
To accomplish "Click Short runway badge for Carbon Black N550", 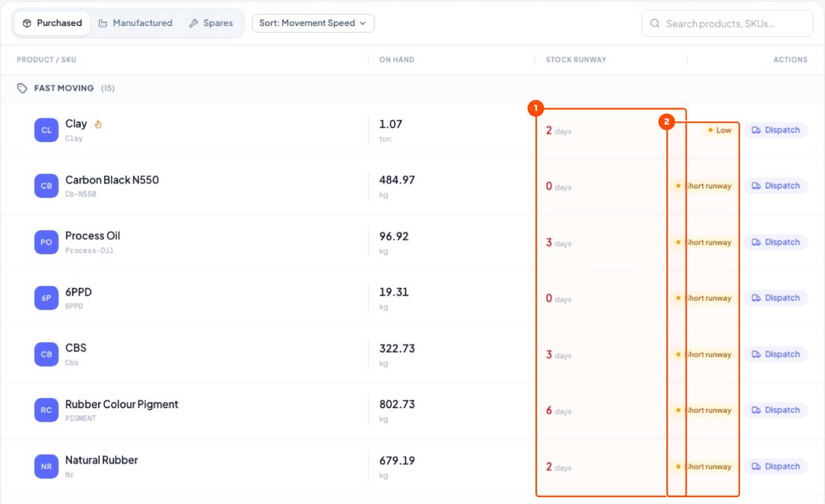I will tap(704, 186).
